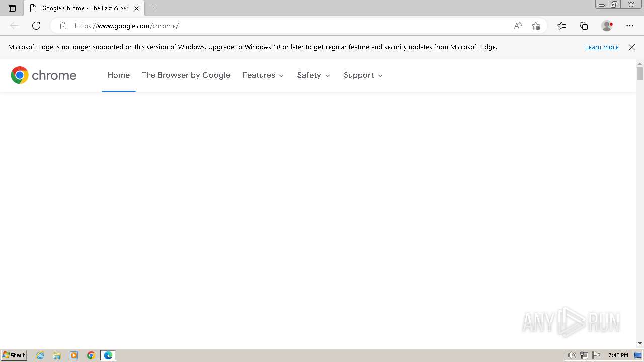Dismiss the Edge unsupported notification bar

tap(632, 47)
